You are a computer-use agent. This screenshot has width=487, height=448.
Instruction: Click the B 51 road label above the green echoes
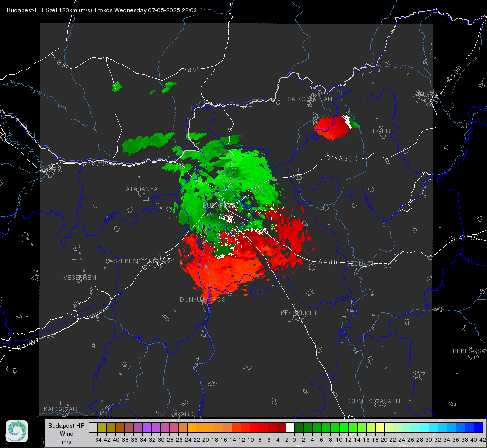pos(193,70)
